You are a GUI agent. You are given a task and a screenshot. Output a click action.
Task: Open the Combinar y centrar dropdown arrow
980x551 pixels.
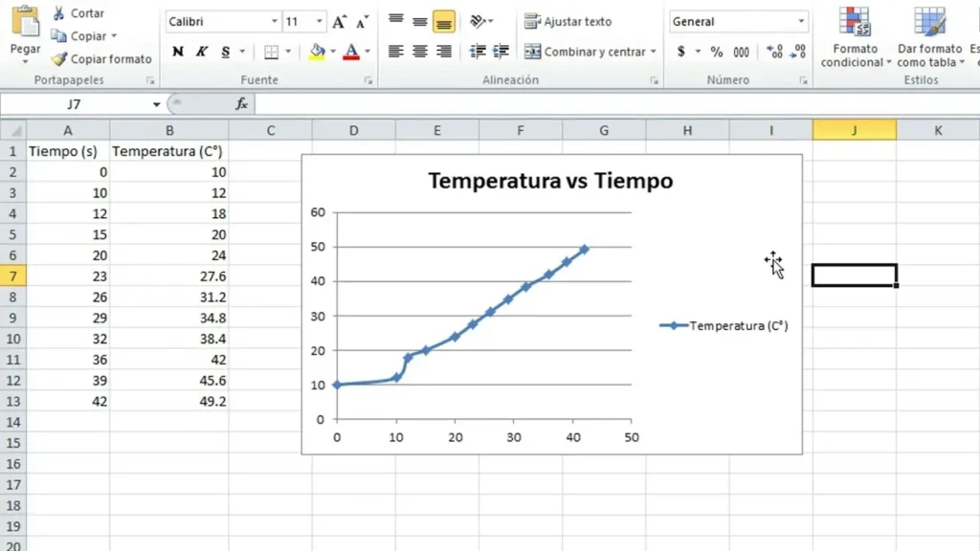pos(654,52)
